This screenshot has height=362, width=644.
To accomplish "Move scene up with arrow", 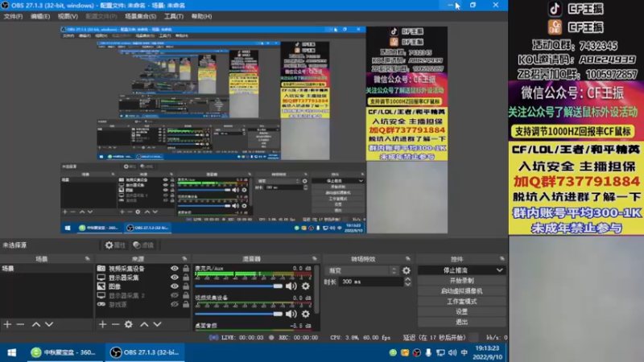I will (x=36, y=324).
